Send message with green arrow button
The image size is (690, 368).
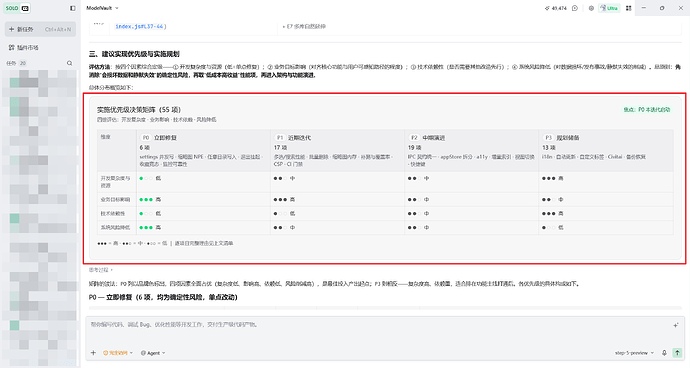point(677,353)
